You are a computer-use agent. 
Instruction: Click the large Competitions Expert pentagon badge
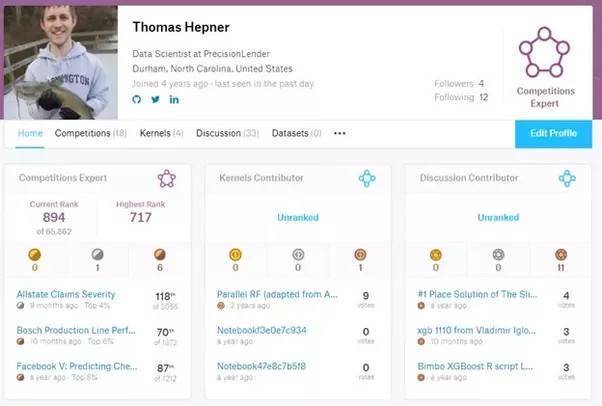click(x=544, y=52)
